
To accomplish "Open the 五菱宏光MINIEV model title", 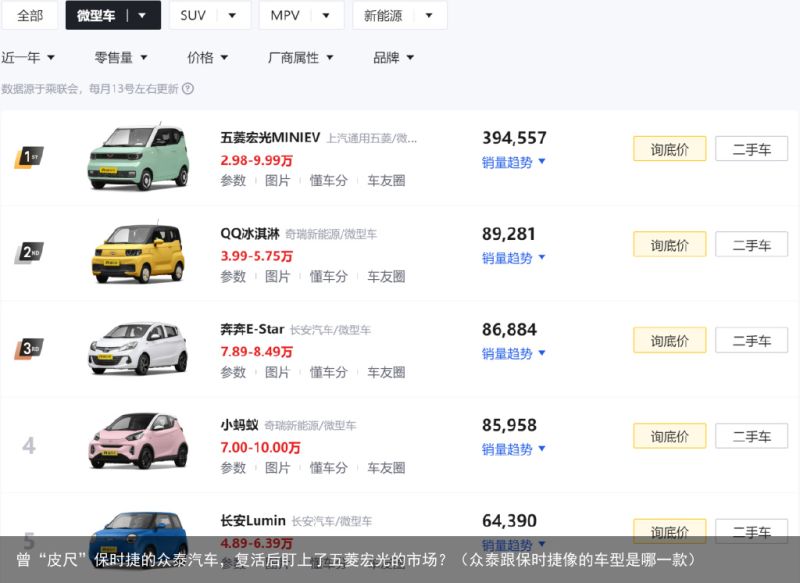I will coord(270,137).
